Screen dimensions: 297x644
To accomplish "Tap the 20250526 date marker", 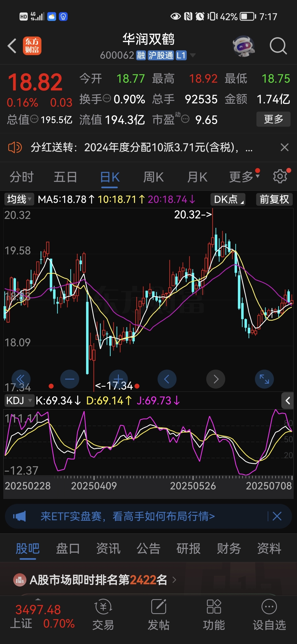I will [193, 486].
